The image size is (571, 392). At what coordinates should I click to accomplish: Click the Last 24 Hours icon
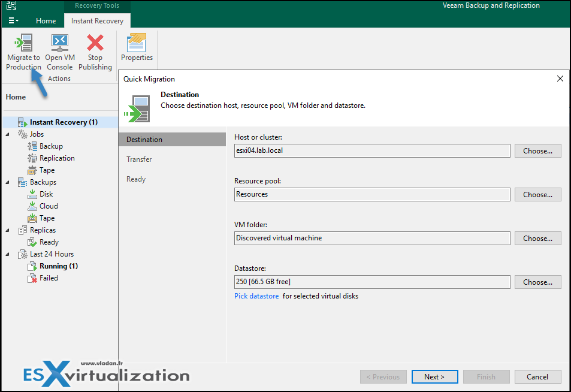click(23, 254)
